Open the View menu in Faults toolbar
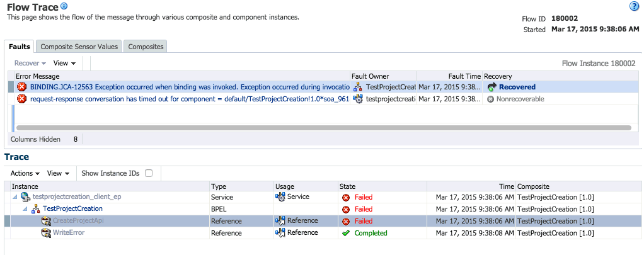The height and width of the screenshot is (255, 644). [x=64, y=63]
